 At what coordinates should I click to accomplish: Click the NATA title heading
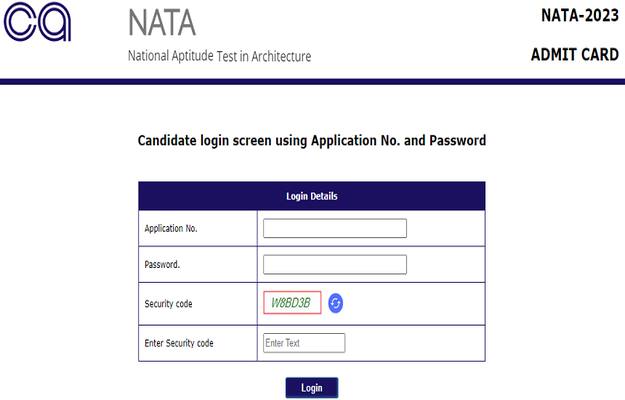pos(162,23)
